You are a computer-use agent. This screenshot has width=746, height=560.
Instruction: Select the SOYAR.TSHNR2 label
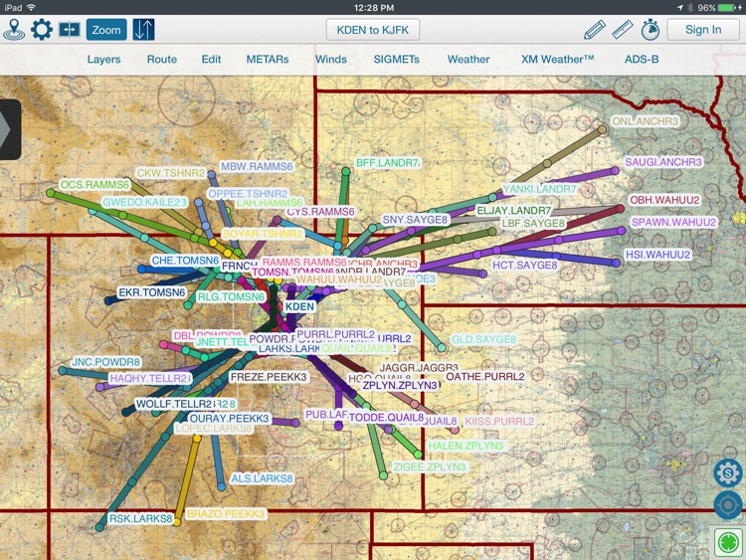(263, 234)
